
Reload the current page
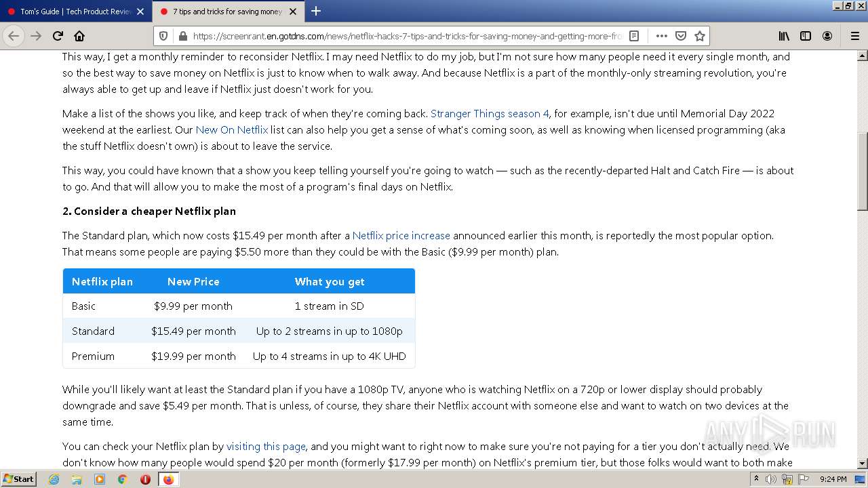click(58, 36)
